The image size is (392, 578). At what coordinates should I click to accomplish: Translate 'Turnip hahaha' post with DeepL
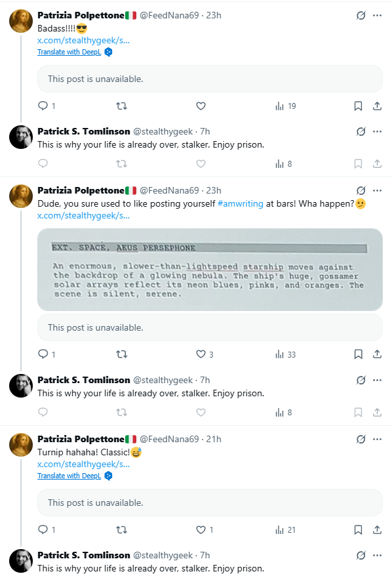69,476
